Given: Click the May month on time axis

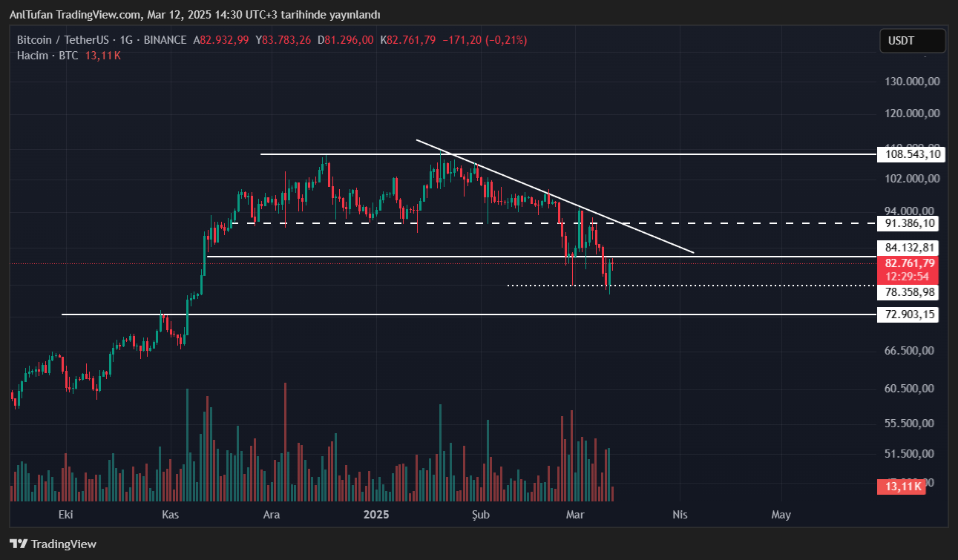Looking at the screenshot, I should [781, 514].
